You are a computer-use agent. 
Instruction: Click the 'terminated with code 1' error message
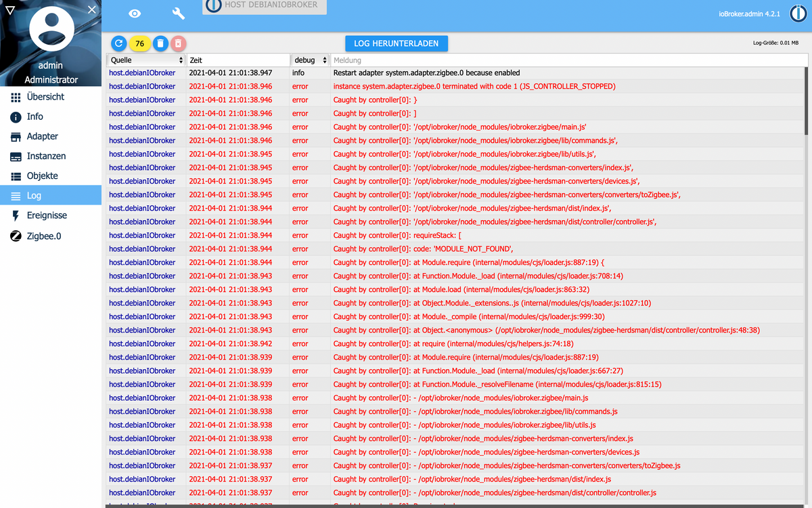coord(474,86)
